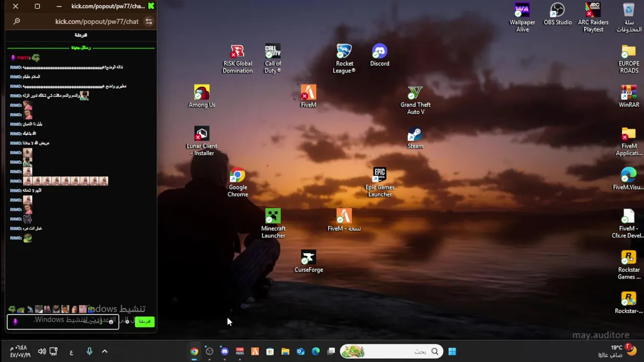Select the EUROPE ROADS folder

tap(628, 59)
